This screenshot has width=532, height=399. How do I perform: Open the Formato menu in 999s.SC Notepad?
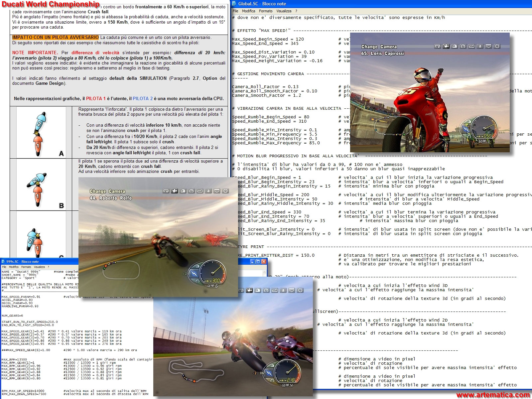[26, 267]
